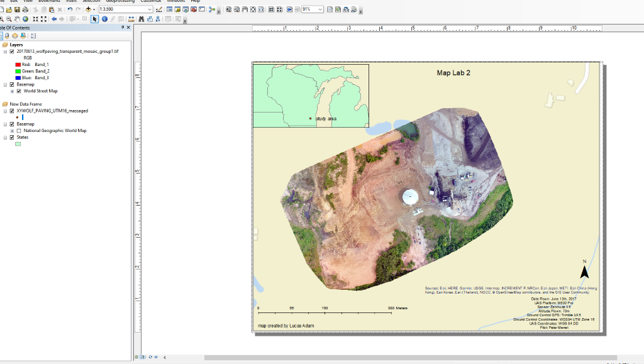Image resolution: width=644 pixels, height=364 pixels.
Task: Click List By Source icon in Table Of Contents
Action: [x=7, y=36]
